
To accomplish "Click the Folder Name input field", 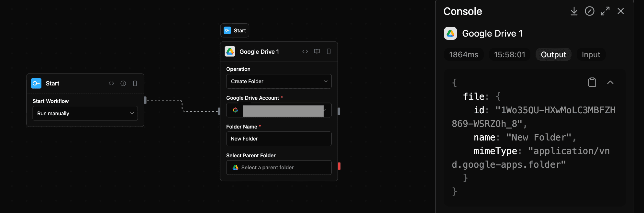I will (x=279, y=139).
